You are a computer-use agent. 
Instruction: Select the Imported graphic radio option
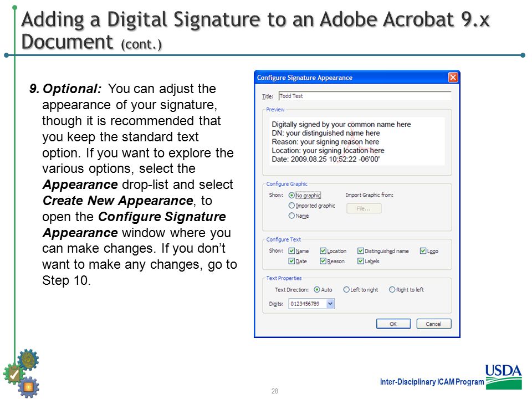(291, 206)
